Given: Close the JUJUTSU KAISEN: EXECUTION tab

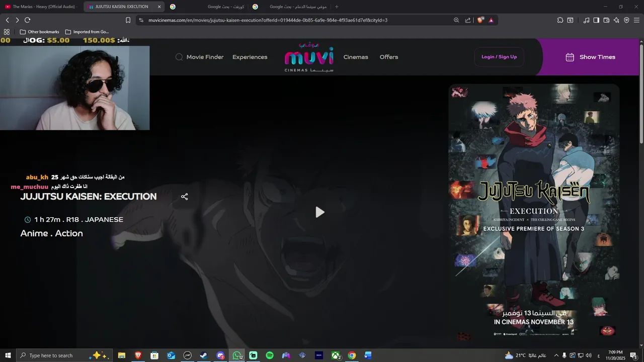Looking at the screenshot, I should tap(159, 7).
